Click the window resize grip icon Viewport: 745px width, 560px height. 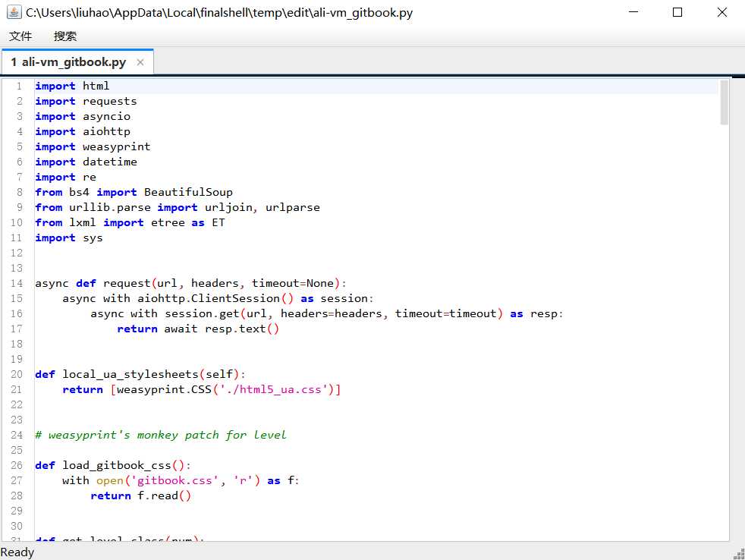[x=739, y=554]
